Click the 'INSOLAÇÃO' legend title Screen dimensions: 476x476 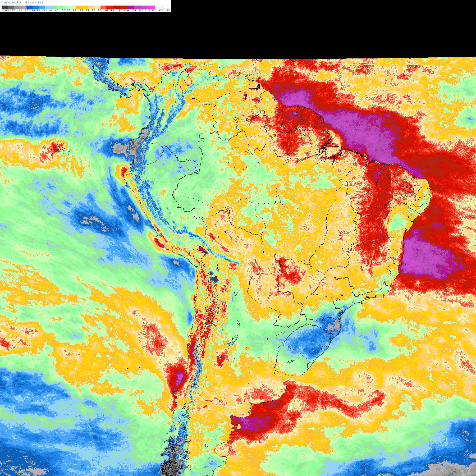tap(12, 3)
